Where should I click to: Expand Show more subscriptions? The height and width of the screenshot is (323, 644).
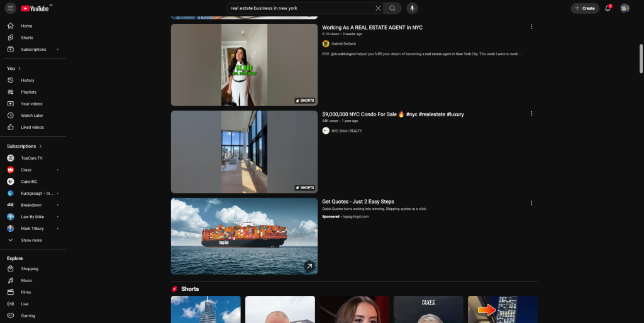tap(31, 240)
